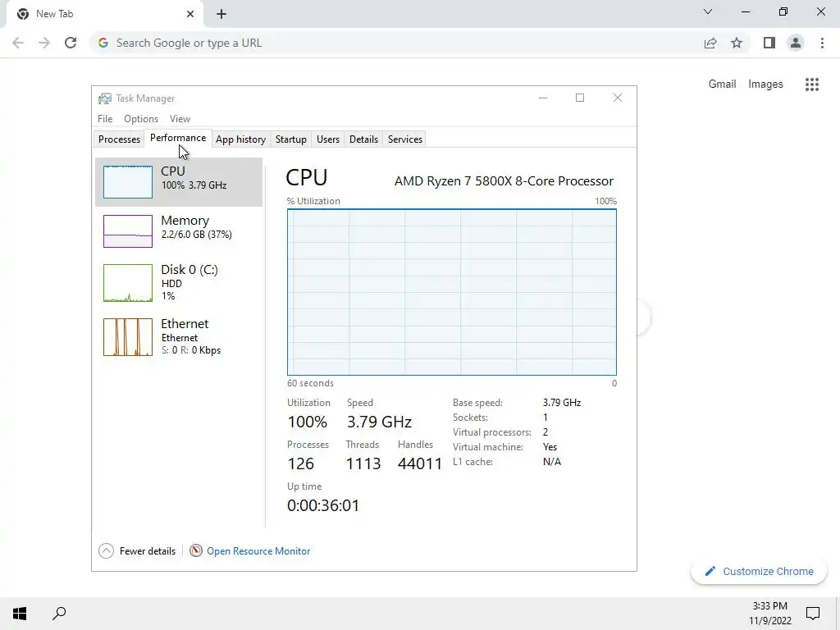The height and width of the screenshot is (630, 840).
Task: Open the Images link
Action: coord(765,84)
